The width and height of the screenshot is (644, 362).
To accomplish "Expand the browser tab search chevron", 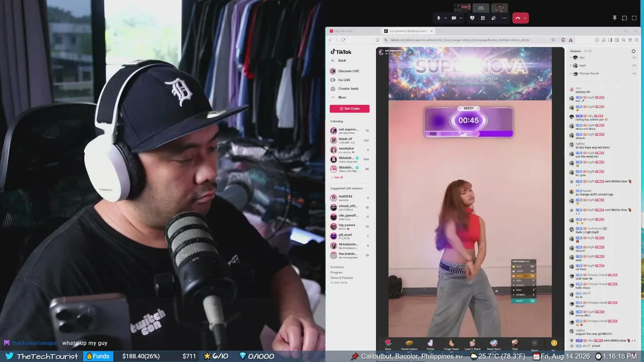I will pyautogui.click(x=607, y=31).
